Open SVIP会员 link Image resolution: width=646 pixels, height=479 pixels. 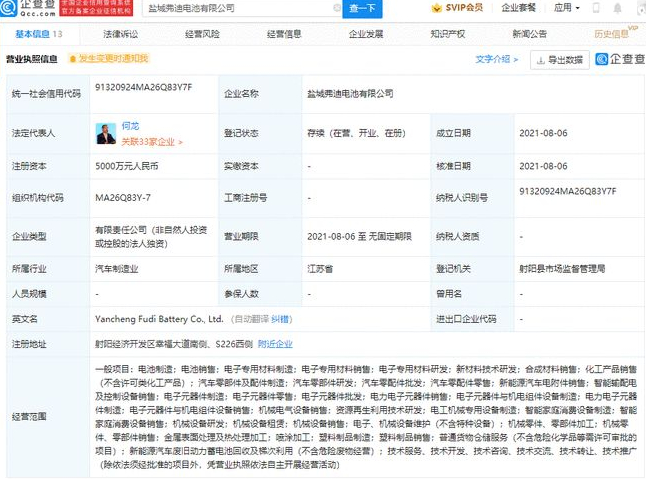(464, 8)
